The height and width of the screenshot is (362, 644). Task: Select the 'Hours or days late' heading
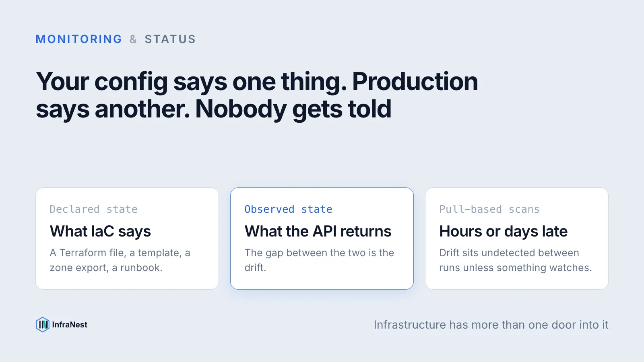(x=503, y=232)
